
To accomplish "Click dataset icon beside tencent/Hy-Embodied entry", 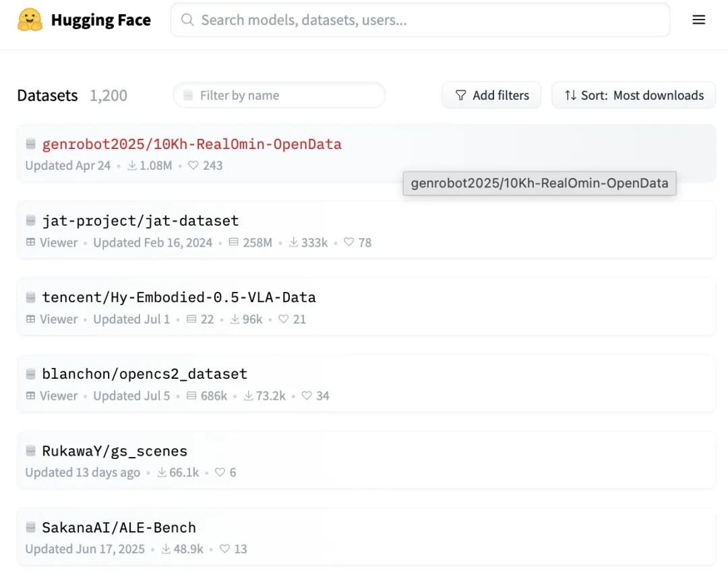I will click(30, 297).
